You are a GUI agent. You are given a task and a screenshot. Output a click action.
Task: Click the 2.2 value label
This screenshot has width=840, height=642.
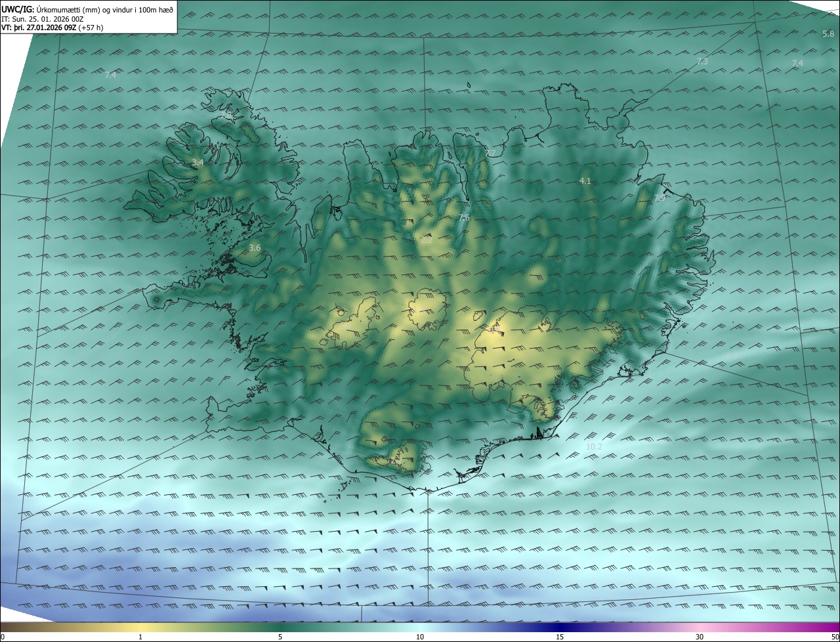(426, 240)
